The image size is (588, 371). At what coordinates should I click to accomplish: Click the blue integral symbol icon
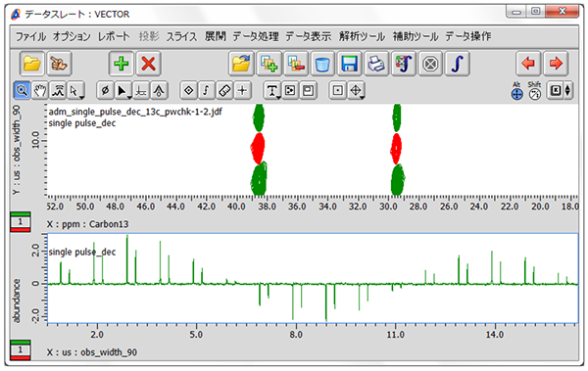[x=457, y=64]
